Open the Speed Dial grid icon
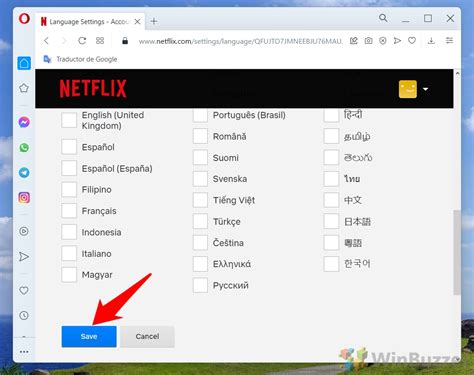This screenshot has height=375, width=474. click(100, 41)
